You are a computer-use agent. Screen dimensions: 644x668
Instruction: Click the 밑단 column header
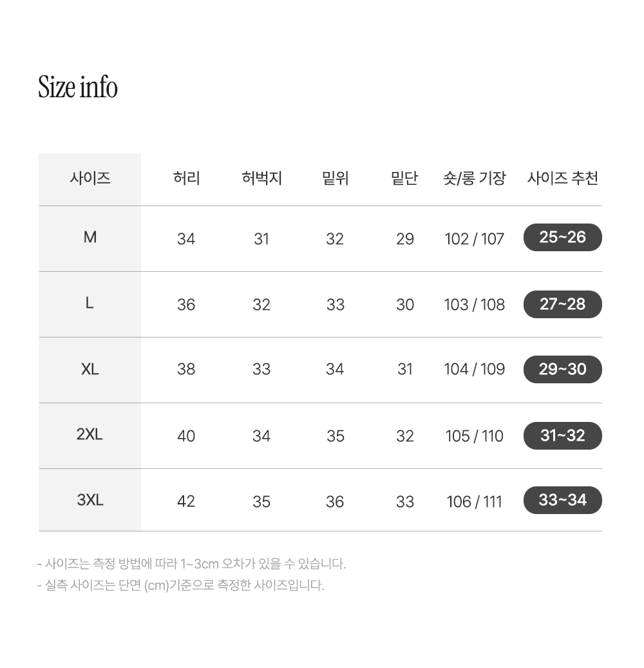click(404, 178)
